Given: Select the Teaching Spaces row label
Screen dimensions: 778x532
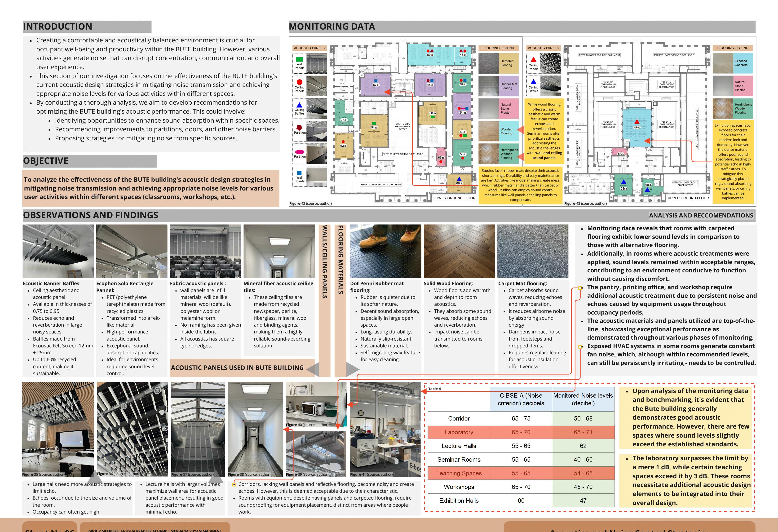Looking at the screenshot, I should pos(459,473).
